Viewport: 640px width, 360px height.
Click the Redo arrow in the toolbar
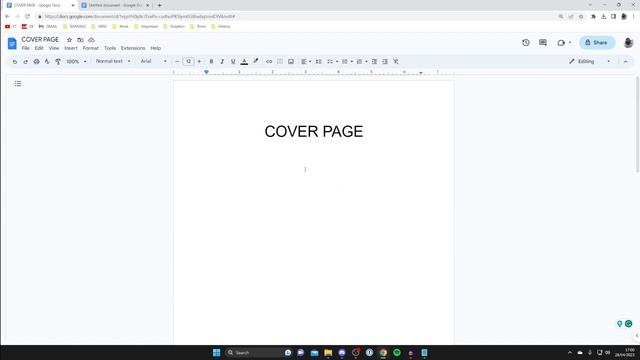tap(25, 62)
